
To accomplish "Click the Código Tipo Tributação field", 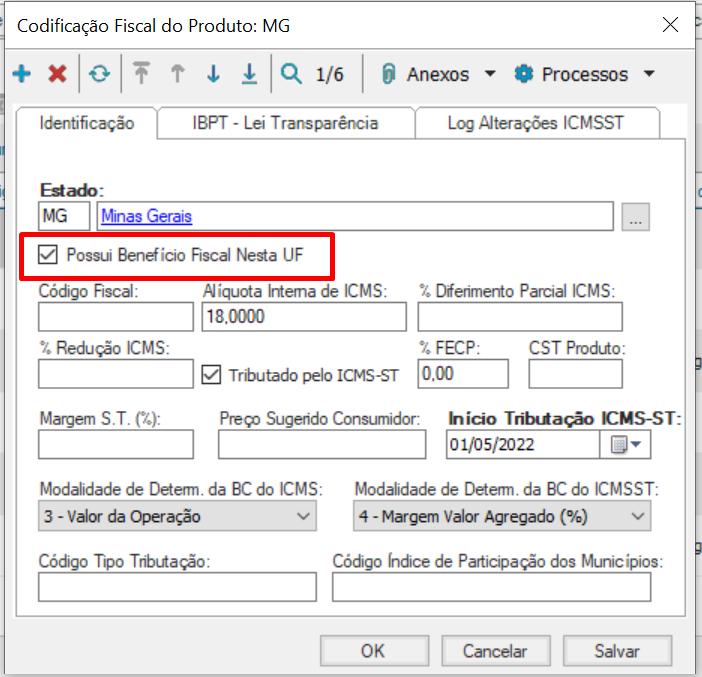I will (177, 587).
